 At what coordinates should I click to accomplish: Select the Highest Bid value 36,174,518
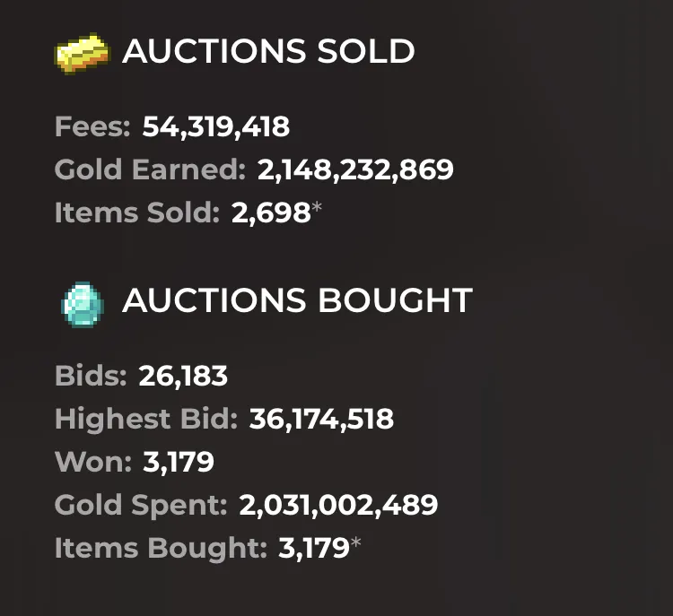tap(321, 420)
